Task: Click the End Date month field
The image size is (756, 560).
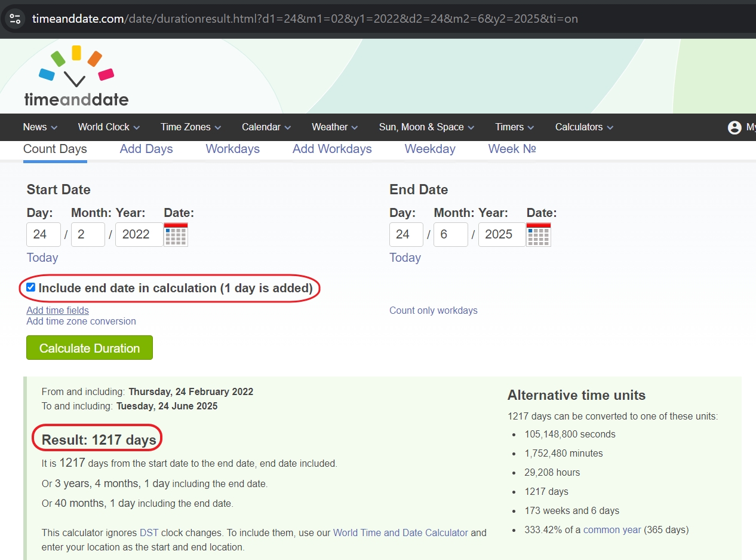Action: (451, 234)
